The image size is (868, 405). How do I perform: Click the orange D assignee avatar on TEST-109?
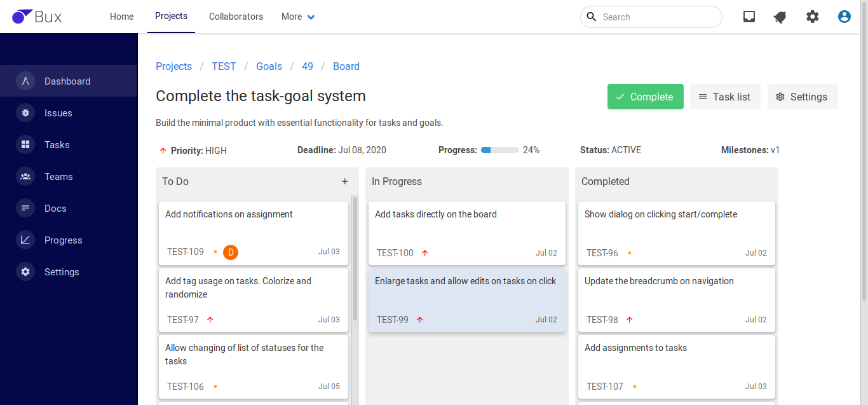[x=231, y=252]
